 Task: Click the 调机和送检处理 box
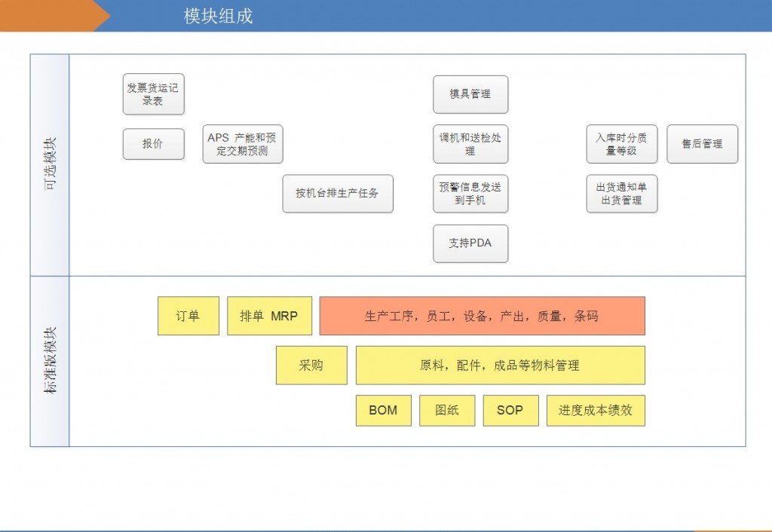(x=470, y=143)
